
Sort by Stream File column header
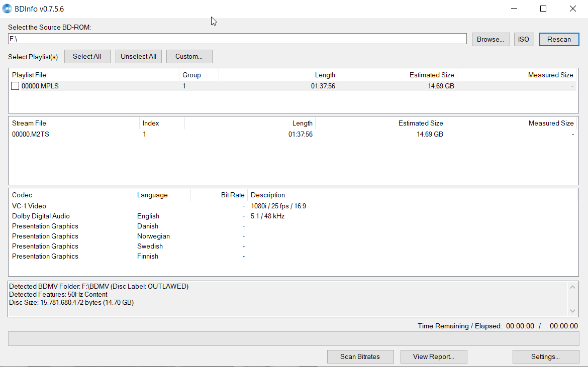point(74,123)
